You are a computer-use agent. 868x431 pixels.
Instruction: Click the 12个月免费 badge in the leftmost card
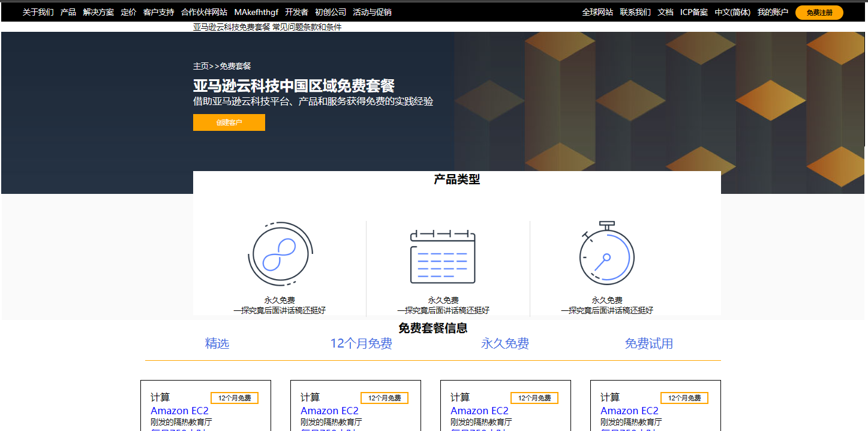235,398
